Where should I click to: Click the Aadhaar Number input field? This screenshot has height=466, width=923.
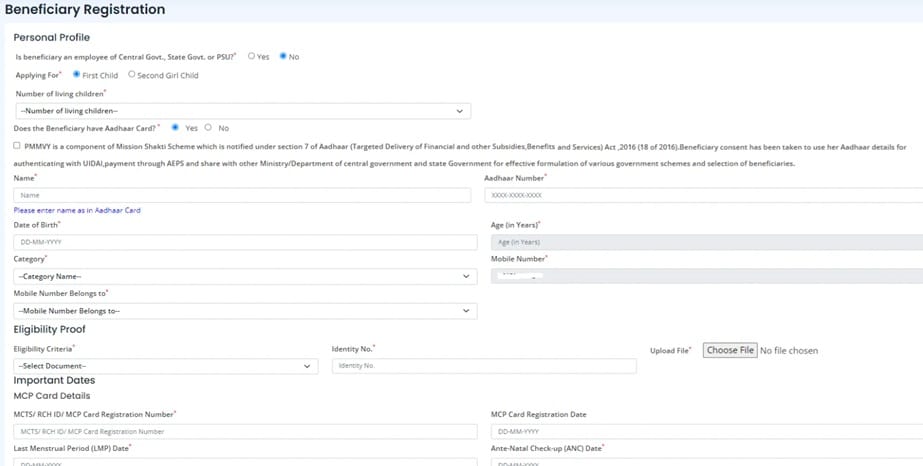pyautogui.click(x=703, y=195)
